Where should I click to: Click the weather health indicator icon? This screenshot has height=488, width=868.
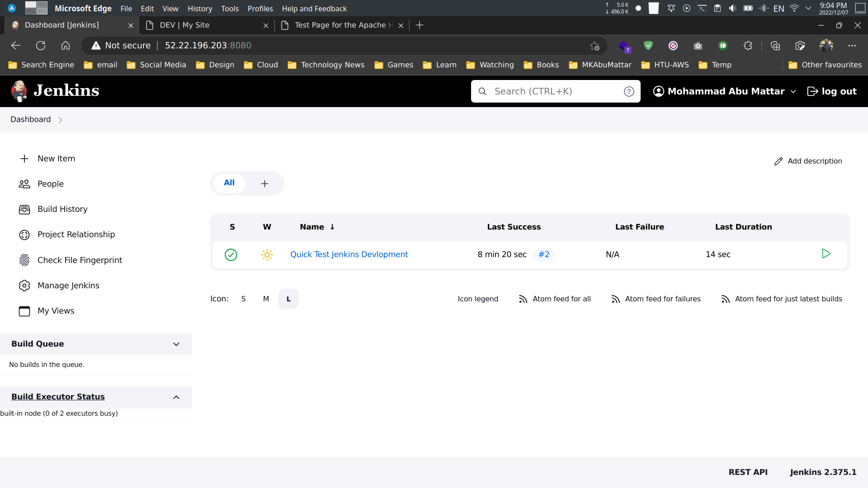pos(267,255)
